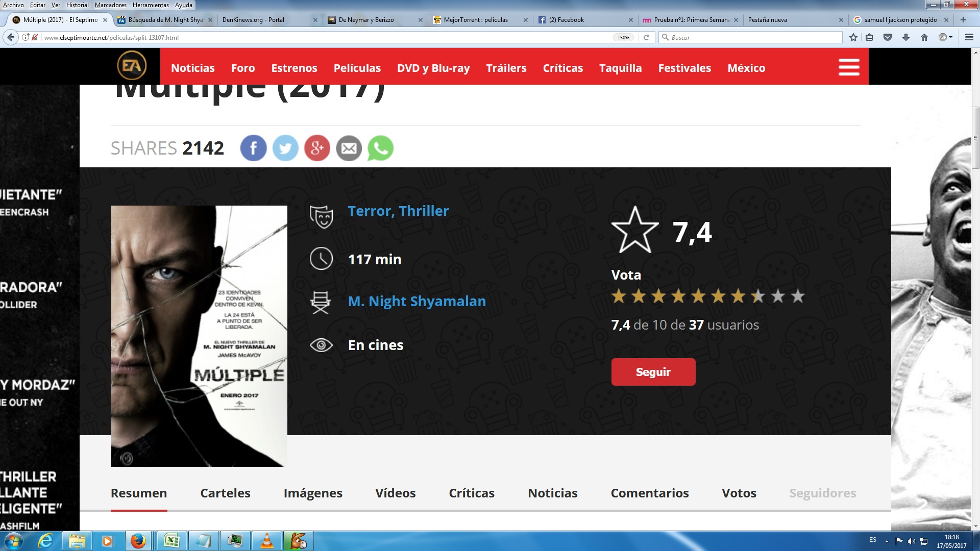980x551 pixels.
Task: Vote five stars for the movie
Action: coord(699,296)
